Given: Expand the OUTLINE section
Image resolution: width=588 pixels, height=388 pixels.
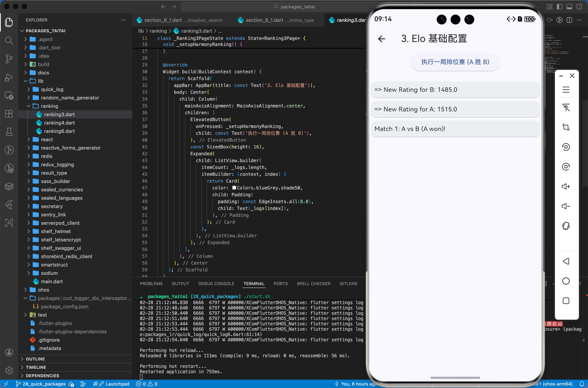Looking at the screenshot, I should coord(35,359).
